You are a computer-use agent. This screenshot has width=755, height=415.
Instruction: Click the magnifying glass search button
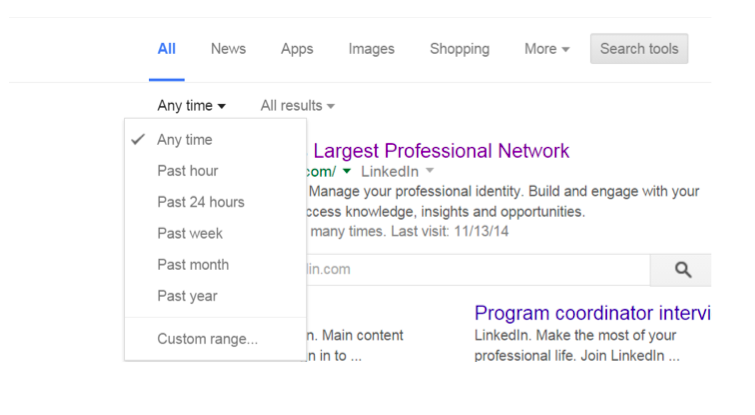coord(680,270)
